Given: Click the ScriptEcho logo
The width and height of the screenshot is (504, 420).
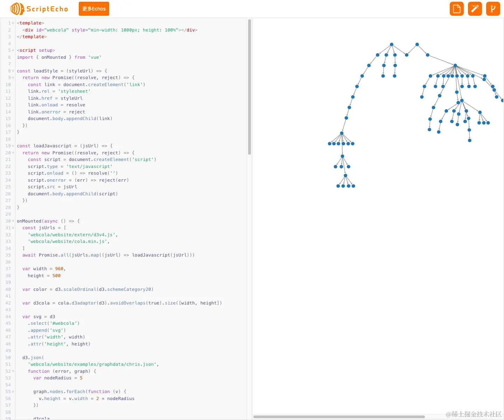Looking at the screenshot, I should coord(39,9).
